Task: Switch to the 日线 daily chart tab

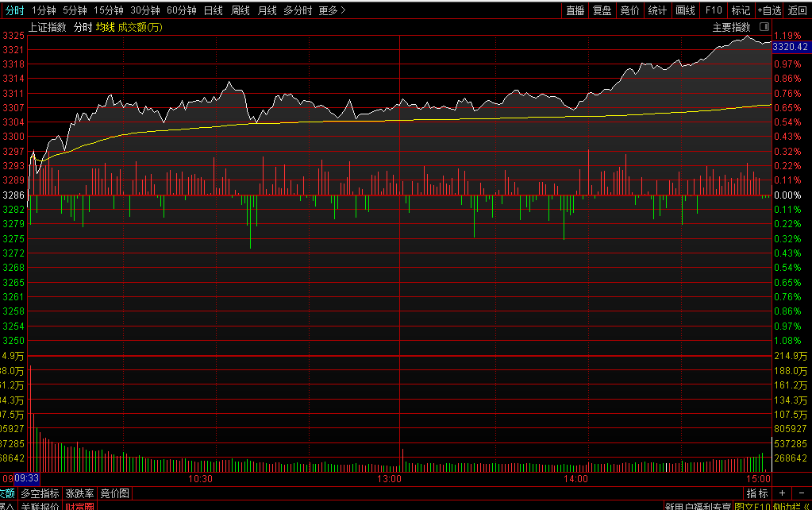Action: 213,10
